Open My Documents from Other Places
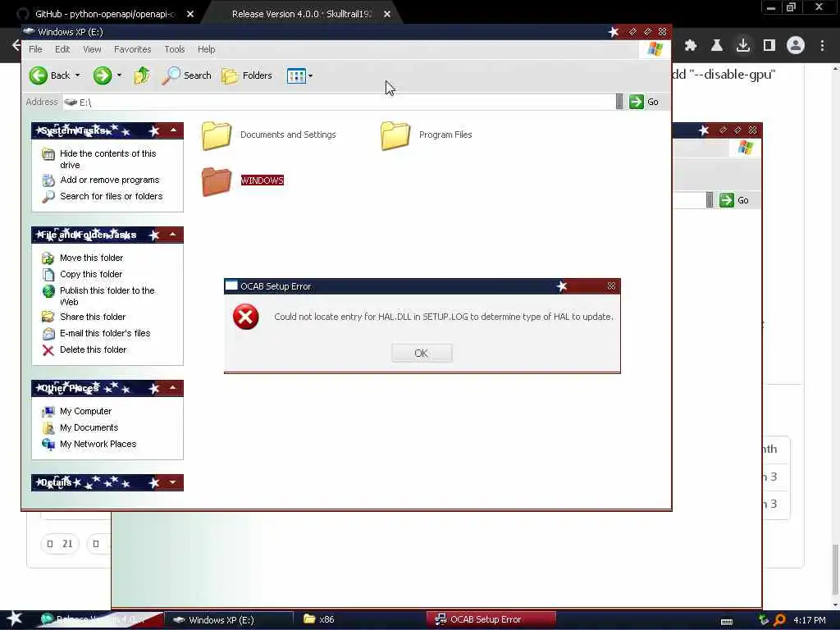 pyautogui.click(x=89, y=427)
